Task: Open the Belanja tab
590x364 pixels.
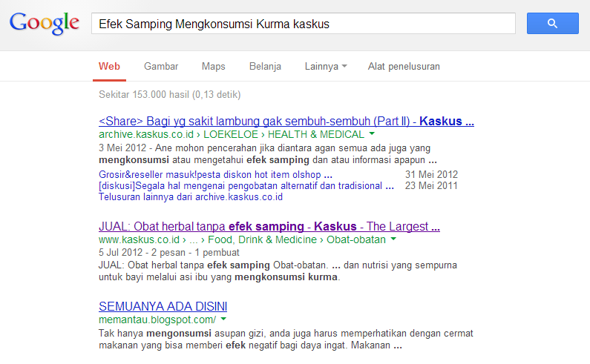Action: click(265, 67)
